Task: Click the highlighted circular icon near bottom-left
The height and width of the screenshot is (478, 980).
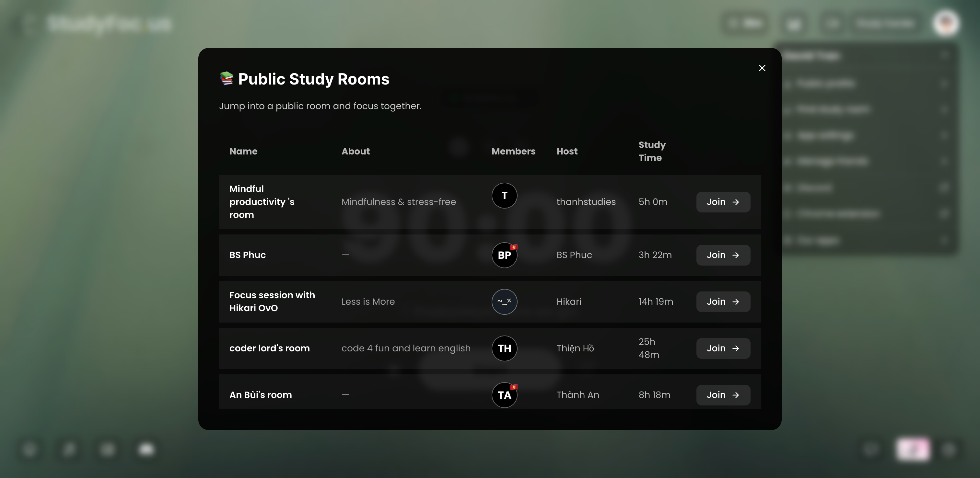Action: (146, 450)
